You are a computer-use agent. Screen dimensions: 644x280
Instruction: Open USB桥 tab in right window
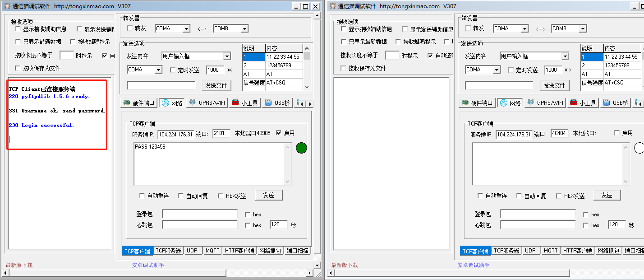(x=615, y=103)
